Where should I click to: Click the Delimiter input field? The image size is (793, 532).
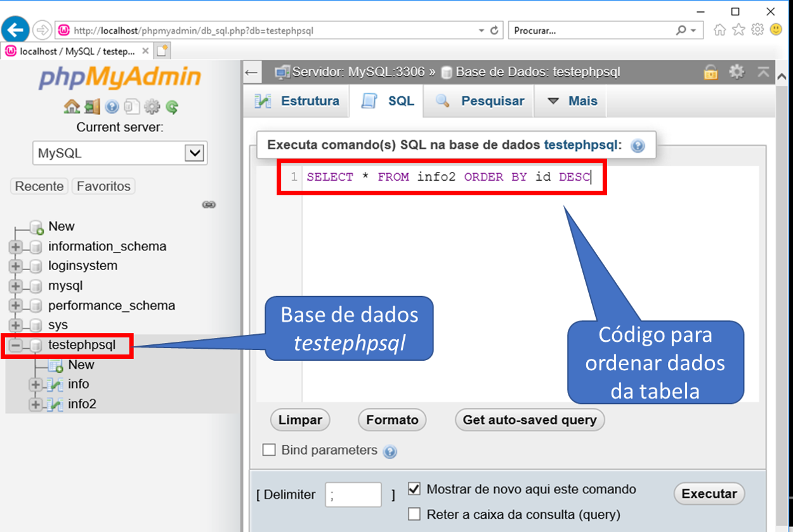click(x=353, y=495)
